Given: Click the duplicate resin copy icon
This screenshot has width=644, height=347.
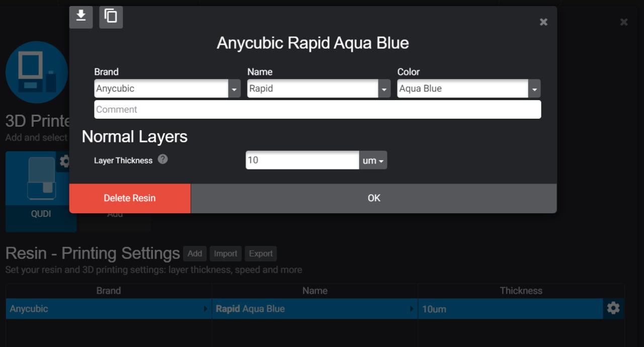Looking at the screenshot, I should click(x=111, y=17).
